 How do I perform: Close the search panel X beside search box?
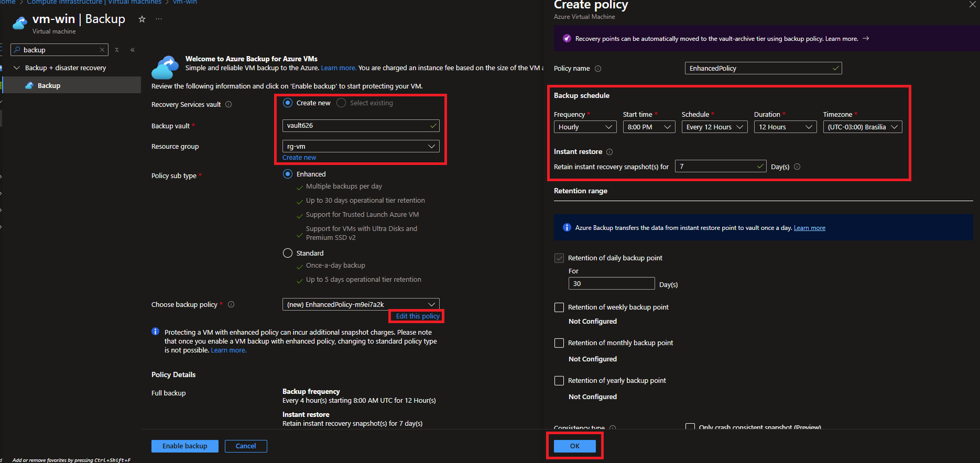(117, 50)
